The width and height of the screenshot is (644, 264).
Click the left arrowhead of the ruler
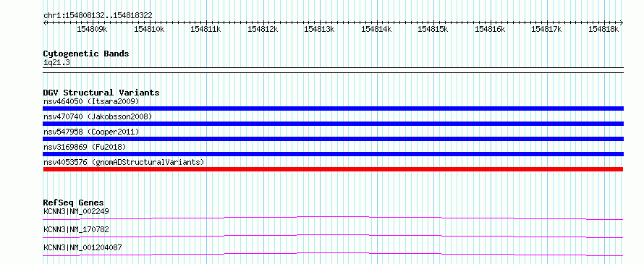[x=45, y=22]
